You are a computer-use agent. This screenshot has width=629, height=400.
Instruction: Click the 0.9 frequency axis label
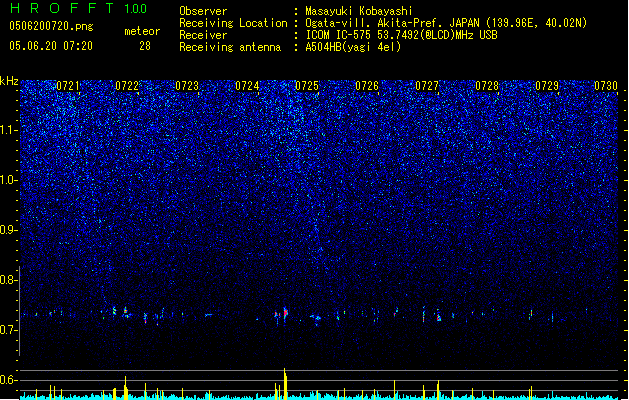[9, 230]
